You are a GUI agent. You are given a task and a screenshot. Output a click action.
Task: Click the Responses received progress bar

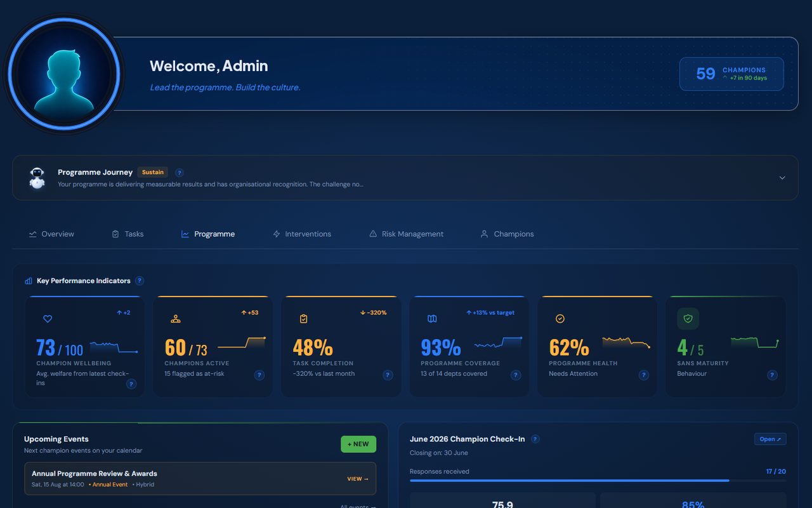pos(598,481)
